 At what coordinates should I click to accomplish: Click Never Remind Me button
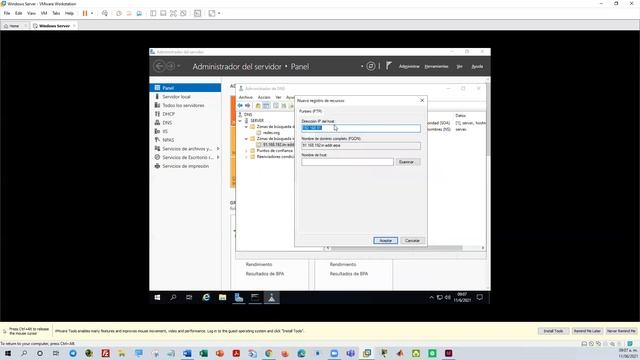(x=621, y=331)
